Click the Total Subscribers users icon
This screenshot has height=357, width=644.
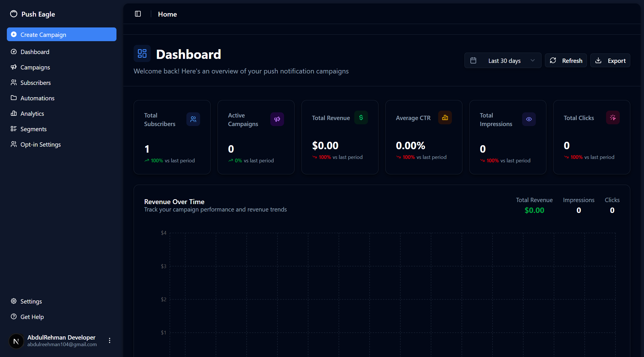tap(193, 119)
